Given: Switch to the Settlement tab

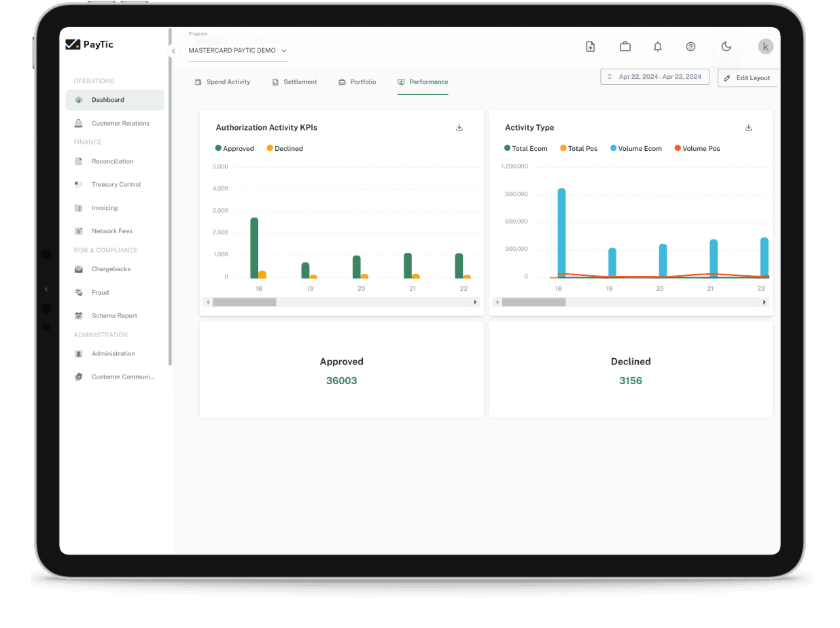Looking at the screenshot, I should 294,82.
